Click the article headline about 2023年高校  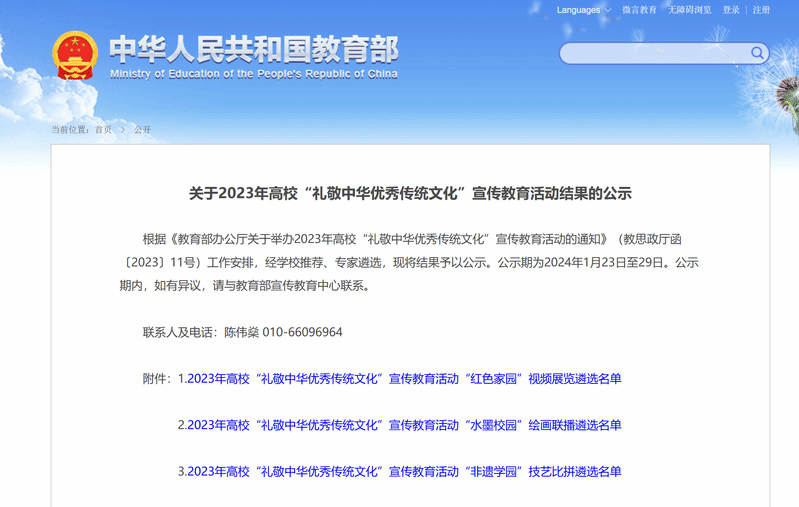(410, 193)
